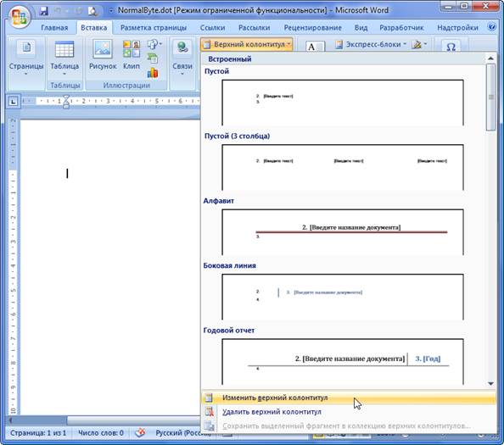Screen dimensions: 504x445
Task: Open the Надстройки tab
Action: coord(457,28)
